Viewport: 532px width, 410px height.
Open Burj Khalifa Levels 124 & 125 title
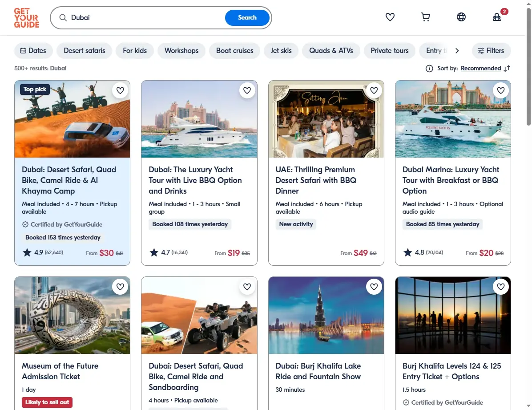click(451, 371)
